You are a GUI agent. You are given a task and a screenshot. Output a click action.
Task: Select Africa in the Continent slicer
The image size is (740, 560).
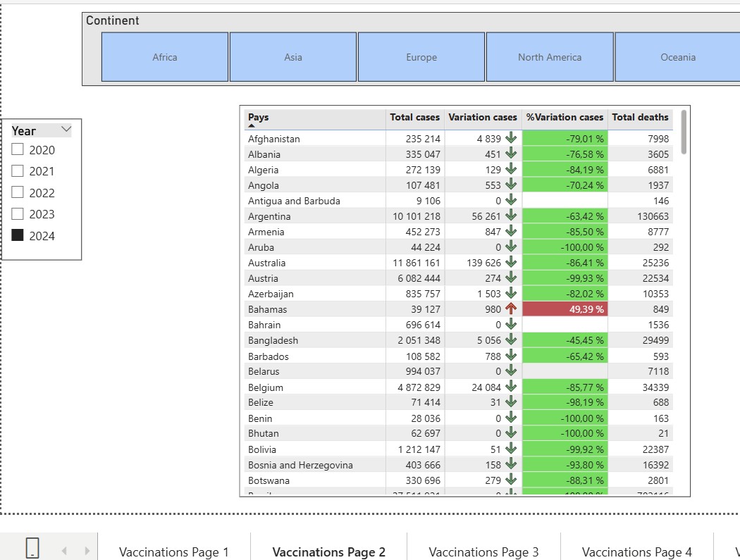pos(164,57)
